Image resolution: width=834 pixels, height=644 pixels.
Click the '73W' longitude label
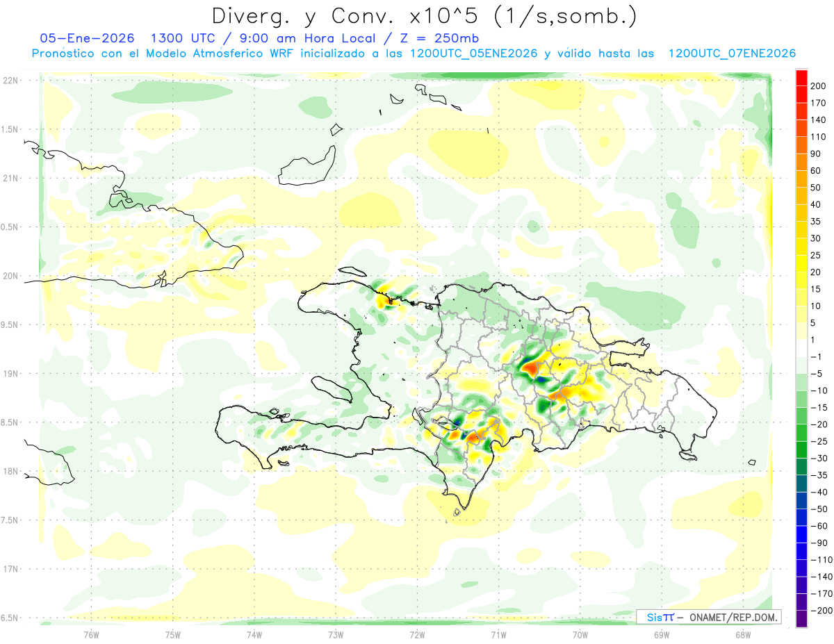(x=335, y=634)
